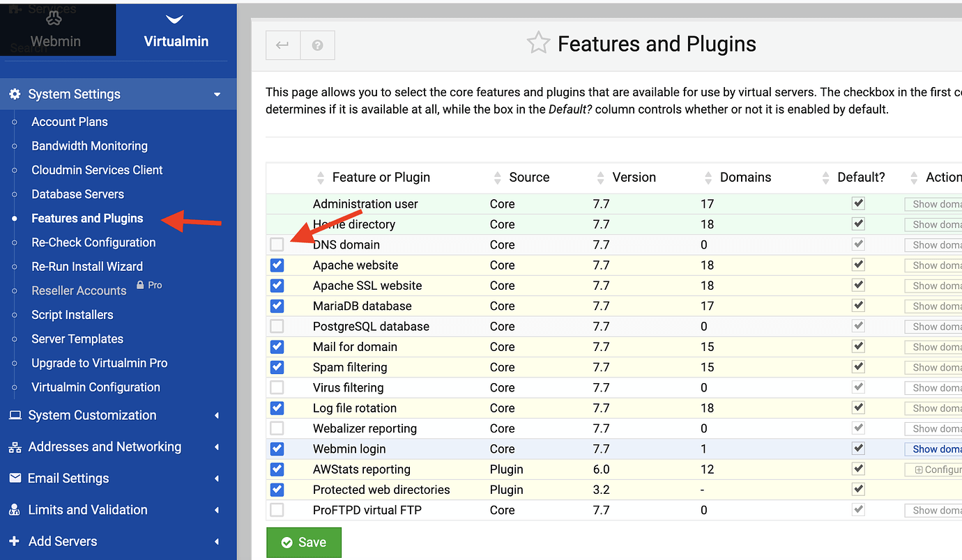Open Server Templates menu item
962x560 pixels.
pos(77,339)
